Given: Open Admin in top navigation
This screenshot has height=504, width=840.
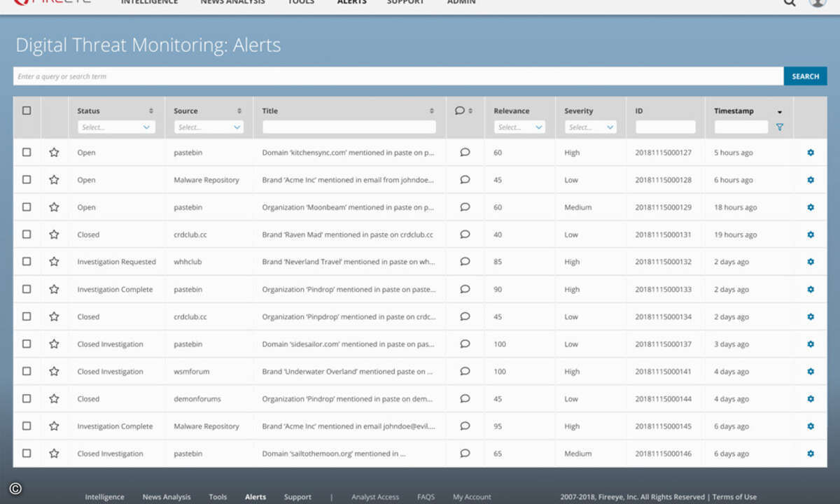Looking at the screenshot, I should [x=461, y=2].
